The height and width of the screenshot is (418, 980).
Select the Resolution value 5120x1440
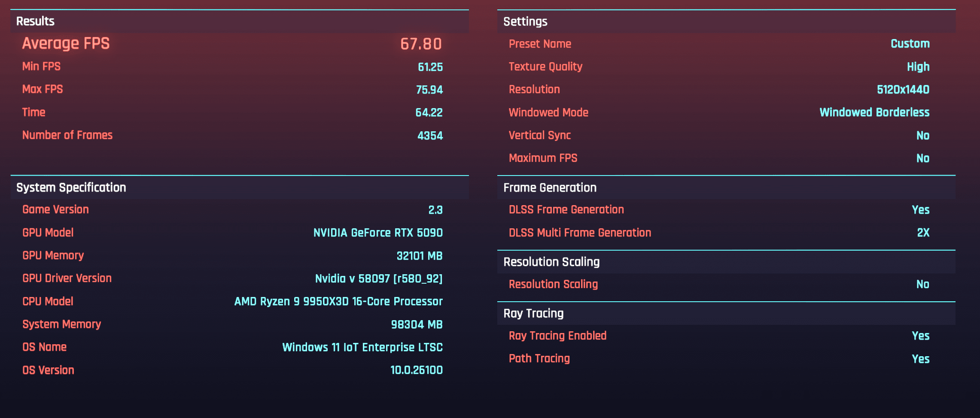point(903,90)
